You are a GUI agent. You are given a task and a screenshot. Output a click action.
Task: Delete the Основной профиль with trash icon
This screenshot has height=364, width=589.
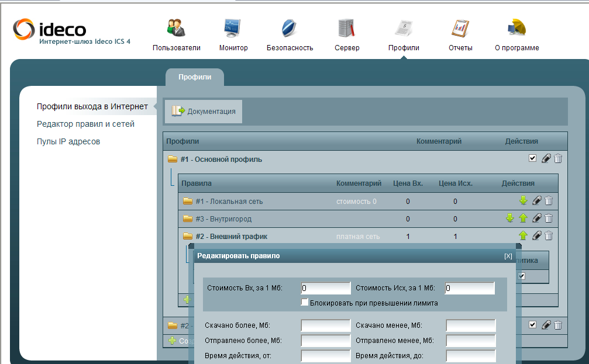(558, 158)
